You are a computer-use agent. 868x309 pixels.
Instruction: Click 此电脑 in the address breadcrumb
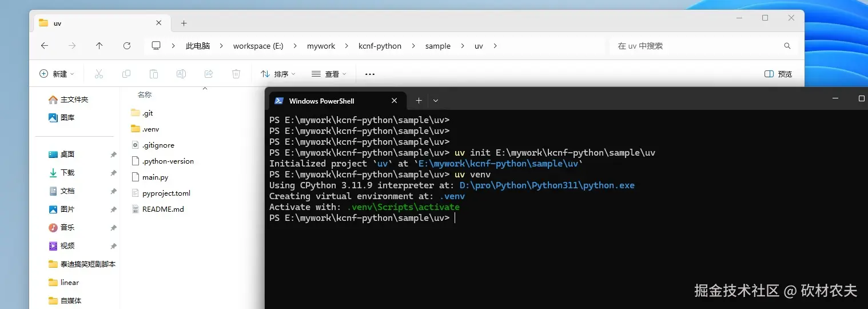click(198, 46)
